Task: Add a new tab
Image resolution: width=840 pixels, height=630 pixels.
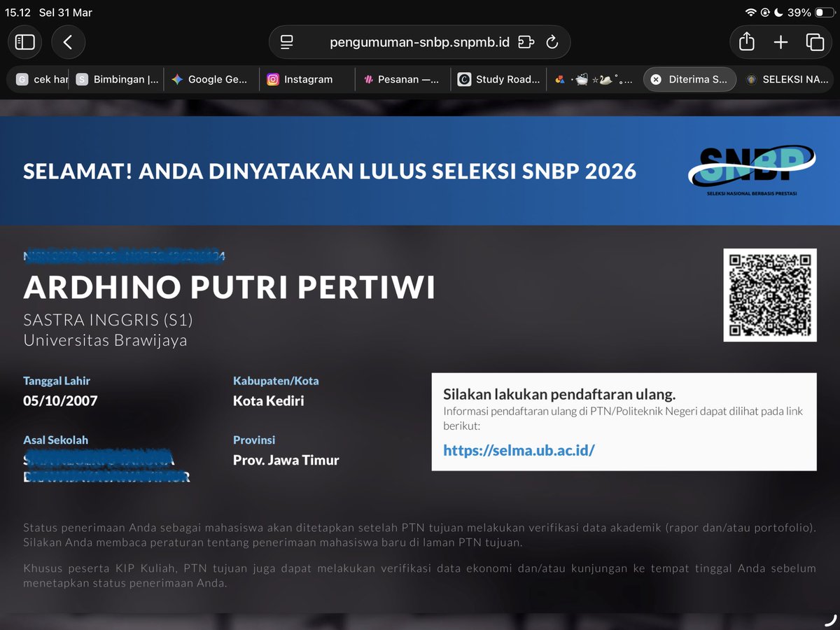Action: tap(780, 43)
